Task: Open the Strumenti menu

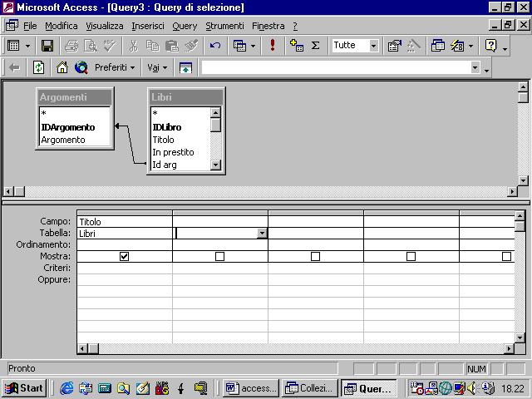Action: [224, 26]
